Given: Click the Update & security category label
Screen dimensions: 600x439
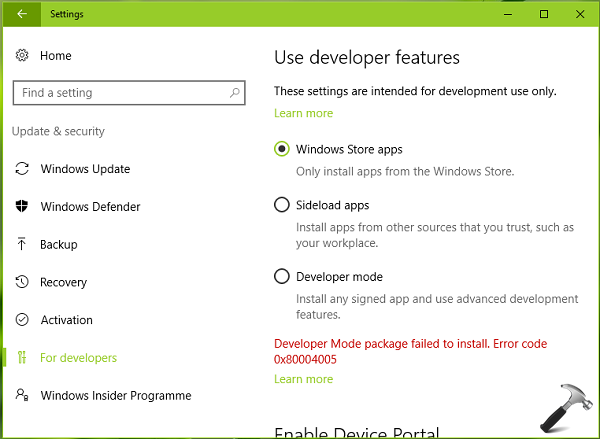Looking at the screenshot, I should coord(58,131).
